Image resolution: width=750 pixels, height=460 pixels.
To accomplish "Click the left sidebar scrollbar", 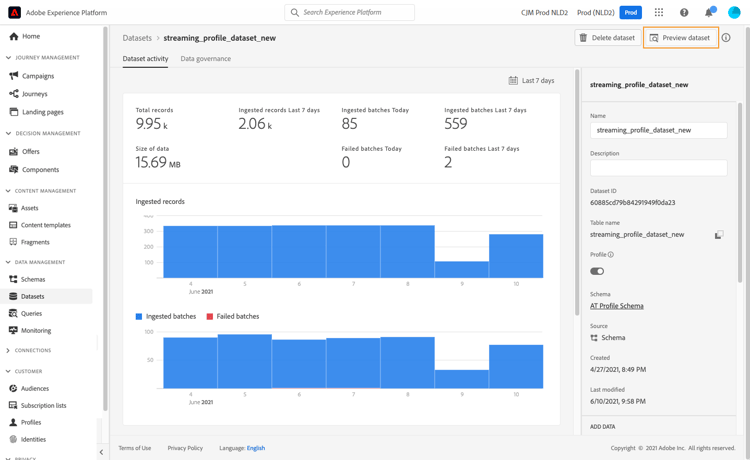I will [105, 218].
